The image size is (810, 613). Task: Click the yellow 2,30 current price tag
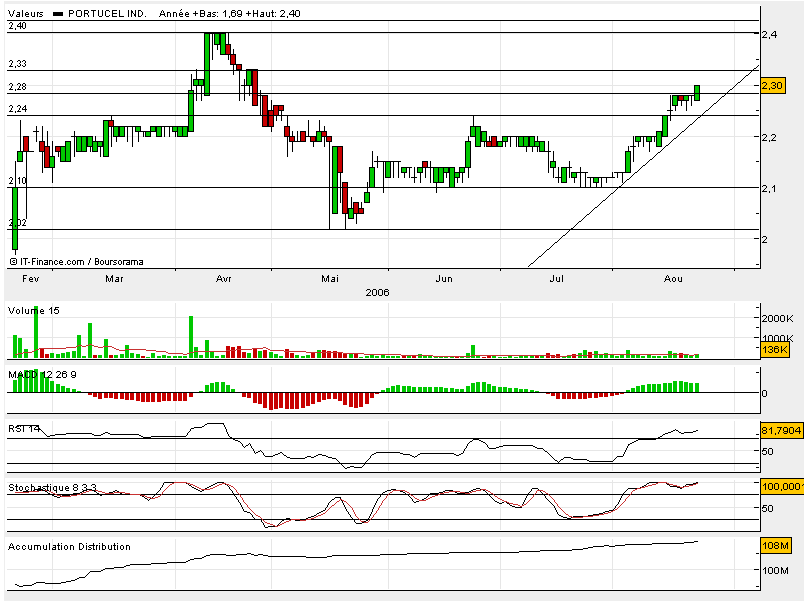point(773,86)
